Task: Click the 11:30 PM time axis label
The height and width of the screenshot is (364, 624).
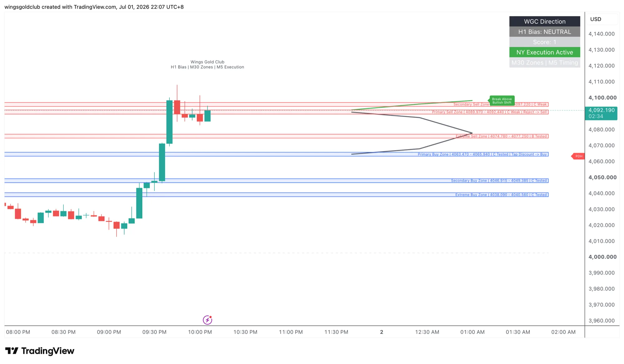Action: point(336,332)
